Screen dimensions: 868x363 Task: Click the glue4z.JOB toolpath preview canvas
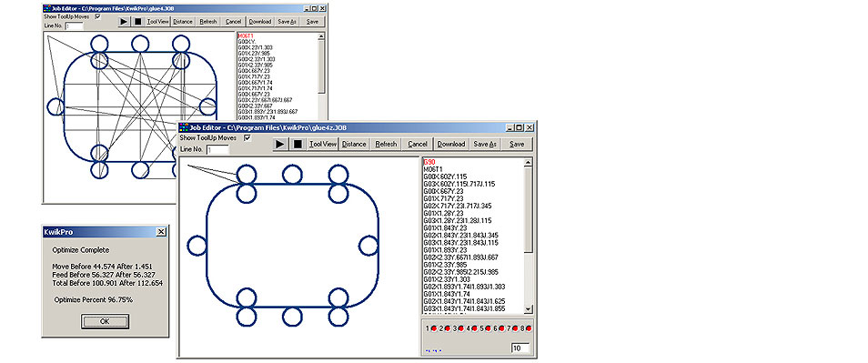(x=299, y=257)
